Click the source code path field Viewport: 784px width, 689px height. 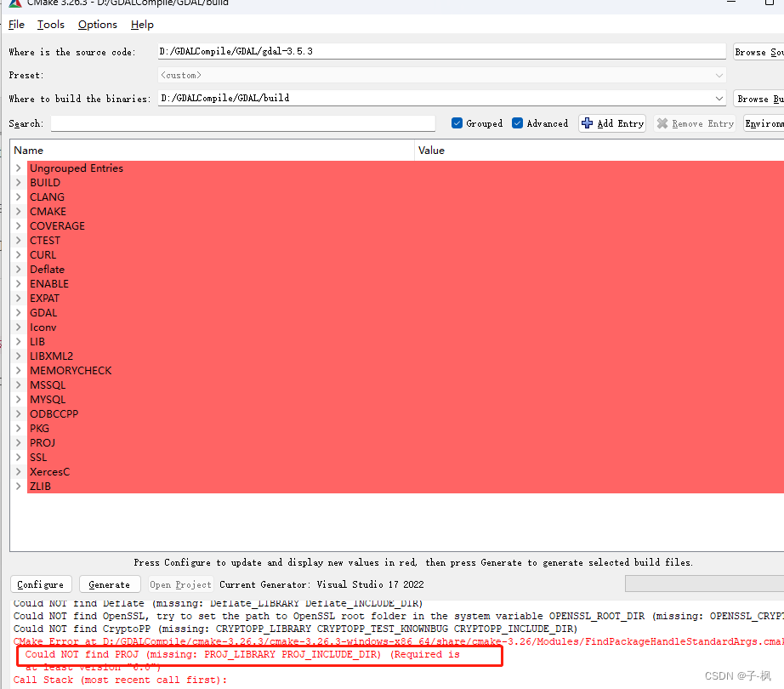pyautogui.click(x=441, y=52)
